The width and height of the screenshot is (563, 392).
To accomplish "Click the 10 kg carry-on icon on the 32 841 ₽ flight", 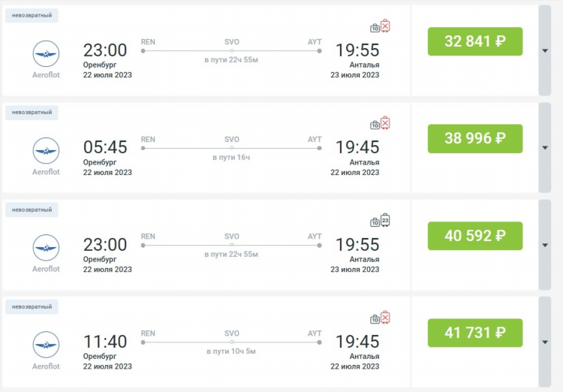I will pos(375,28).
